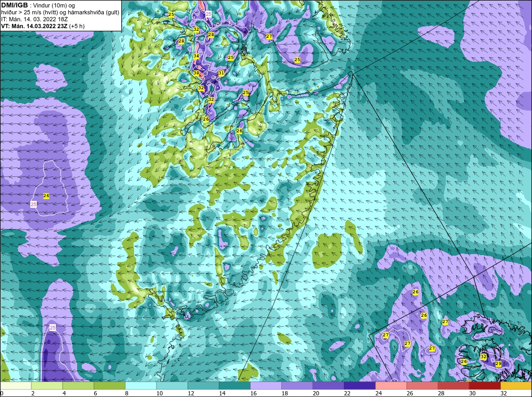
Task: Click the yellow 31 max gust label
Action: [221, 73]
